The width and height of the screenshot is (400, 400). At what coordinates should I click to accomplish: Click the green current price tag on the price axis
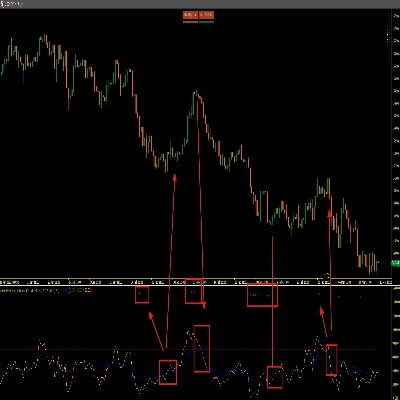(395, 263)
